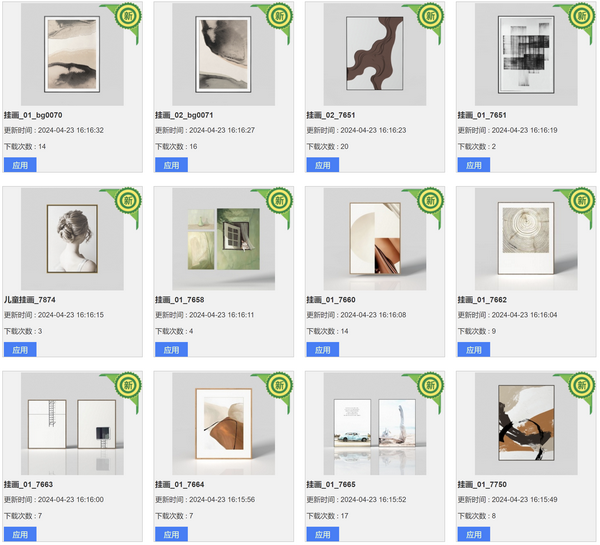This screenshot has width=600, height=545.
Task: Click the new badge on 挂画_01_7662
Action: [582, 201]
